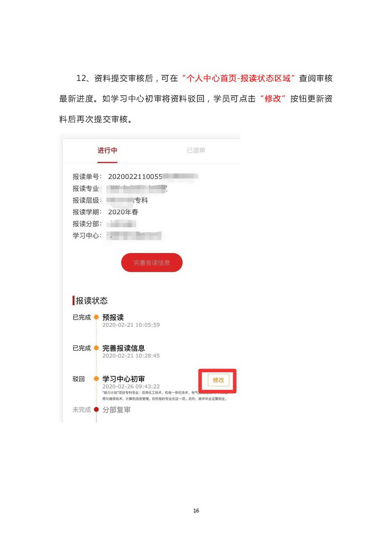
Task: Click the 报读单号 number 2020022110055
Action: point(135,176)
